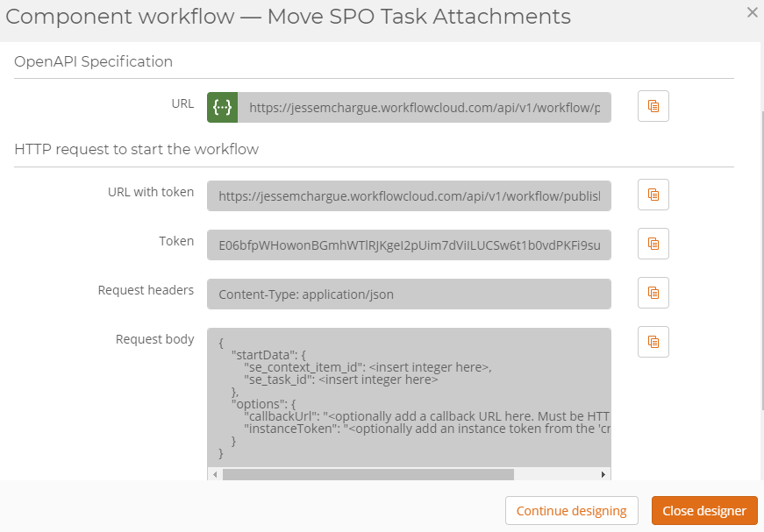
Task: Click the Request headers field
Action: click(409, 294)
